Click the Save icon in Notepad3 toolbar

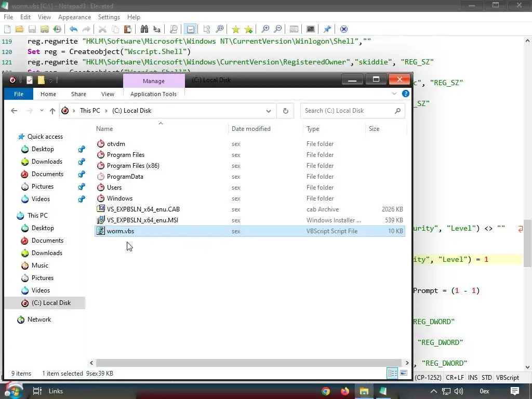32,29
